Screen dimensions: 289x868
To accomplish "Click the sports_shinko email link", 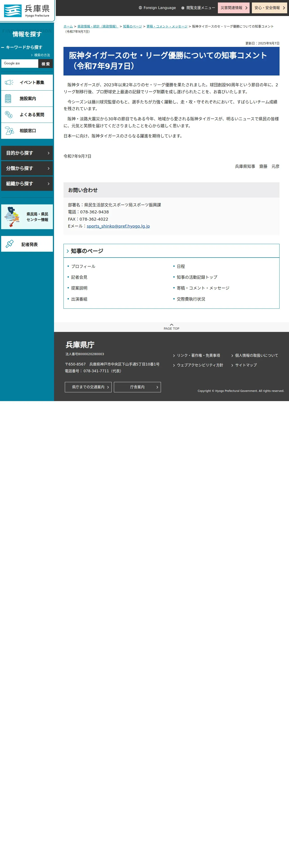I will click(118, 226).
